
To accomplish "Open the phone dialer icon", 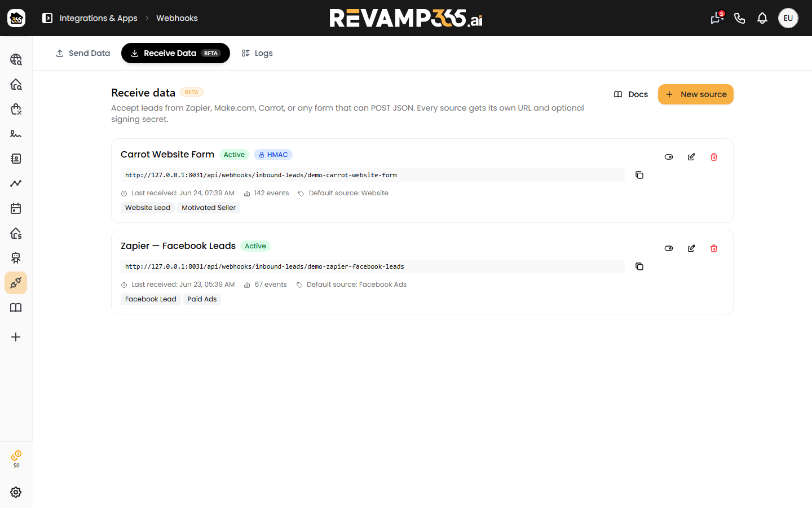I will 740,18.
